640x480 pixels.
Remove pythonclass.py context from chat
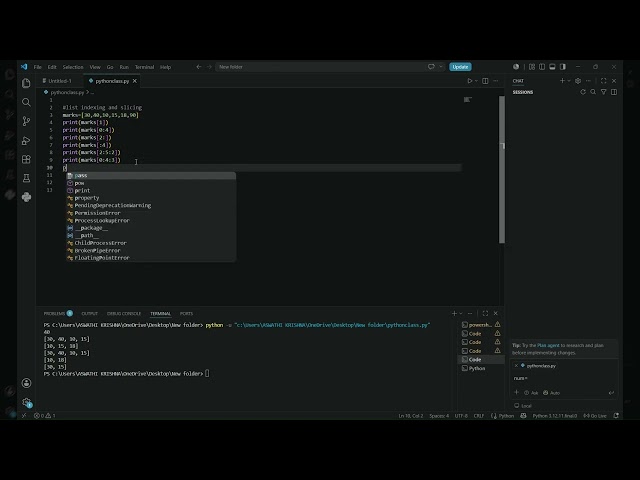pos(516,366)
